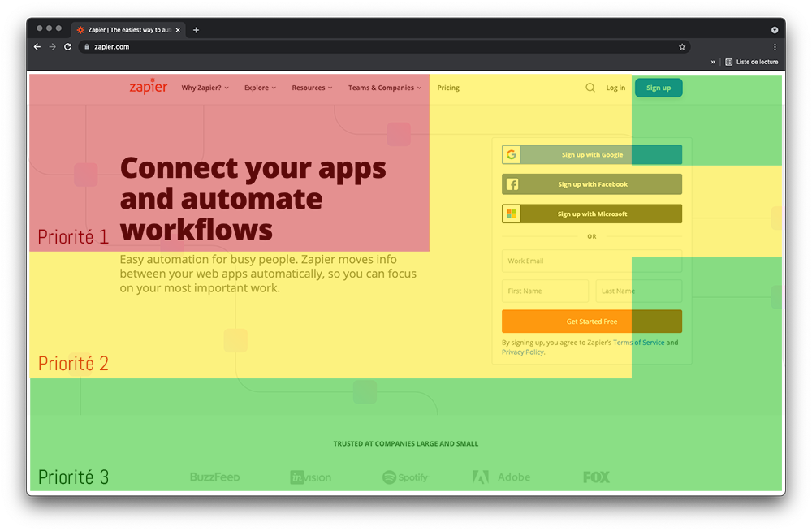812x531 pixels.
Task: Sign up with Facebook
Action: pyautogui.click(x=591, y=184)
